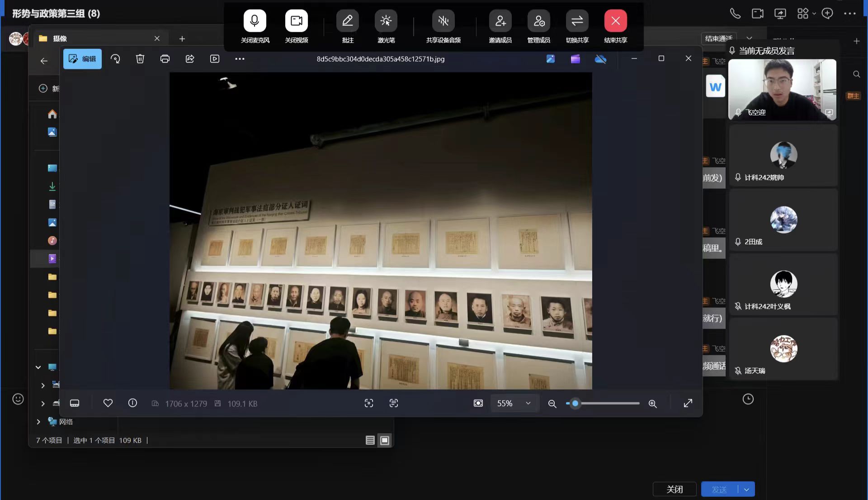Screen dimensions: 868x500
Task: Open the three-dots more menu in Photos
Action: (x=240, y=59)
